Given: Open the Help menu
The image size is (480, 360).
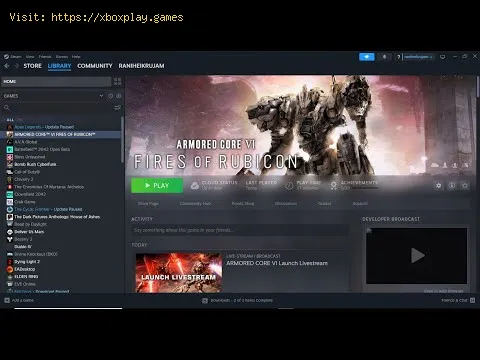Looking at the screenshot, I should click(x=76, y=57).
